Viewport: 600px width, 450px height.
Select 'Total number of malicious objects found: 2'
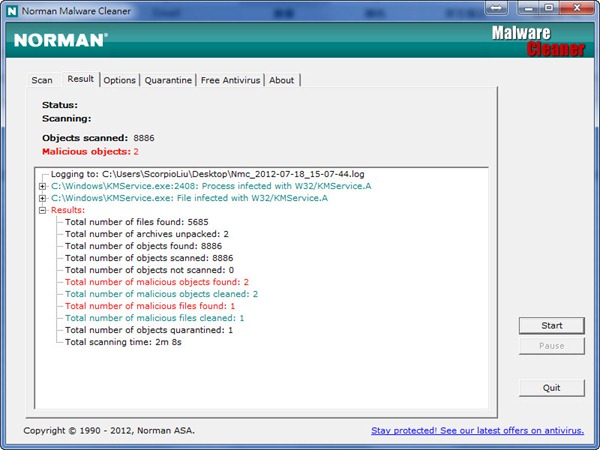click(157, 282)
